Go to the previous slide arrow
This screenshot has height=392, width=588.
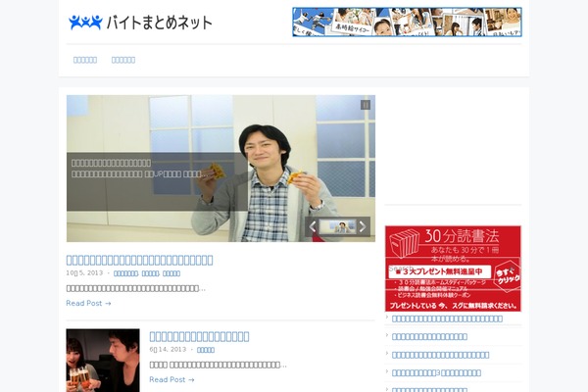[312, 227]
